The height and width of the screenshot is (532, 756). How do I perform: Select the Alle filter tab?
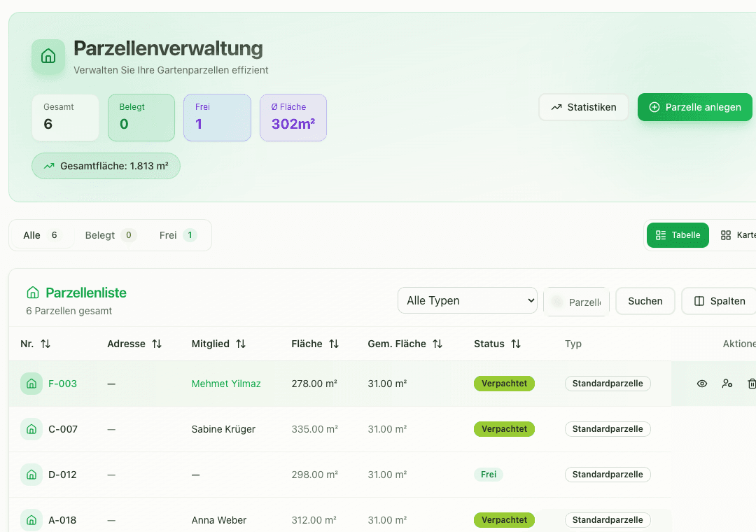coord(43,235)
